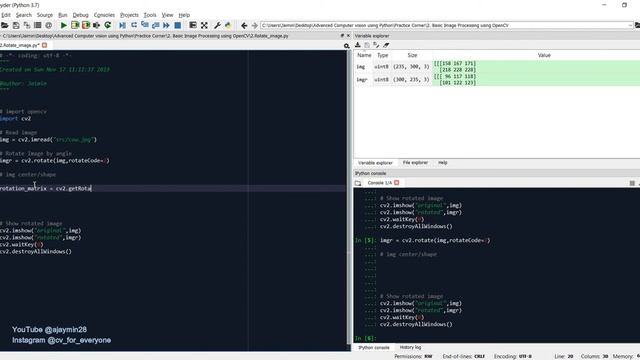640x360 pixels.
Task: Open the Run menu
Action: pyautogui.click(x=62, y=15)
